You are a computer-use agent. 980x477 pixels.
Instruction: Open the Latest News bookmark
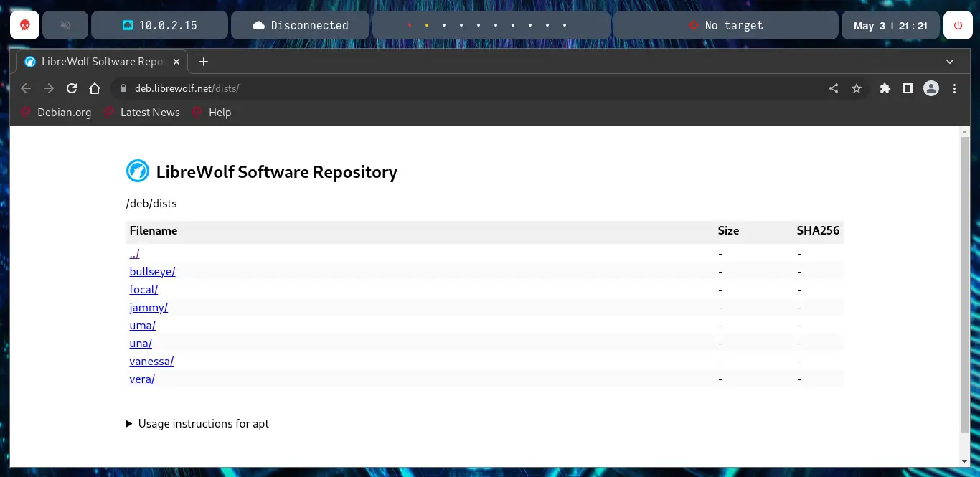click(142, 112)
